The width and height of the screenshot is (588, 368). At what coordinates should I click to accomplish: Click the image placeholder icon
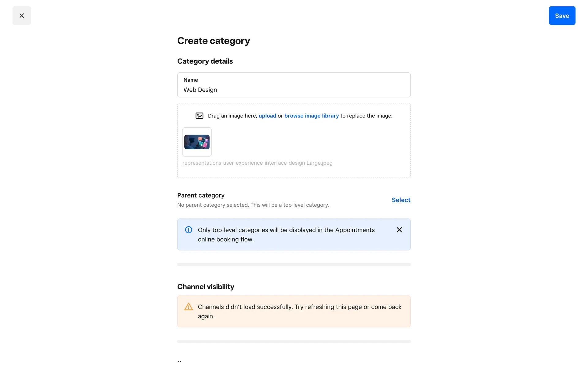click(x=199, y=116)
